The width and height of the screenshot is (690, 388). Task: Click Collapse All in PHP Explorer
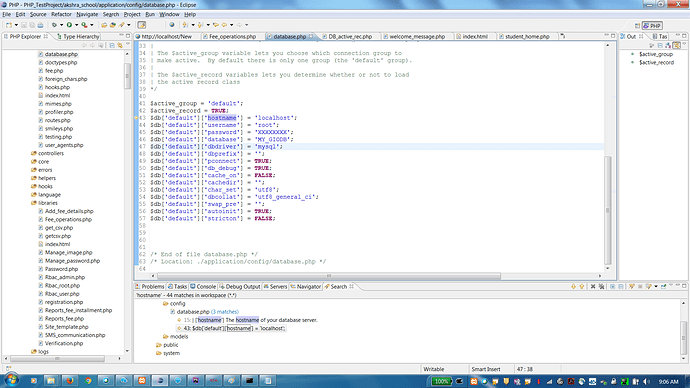pos(112,45)
